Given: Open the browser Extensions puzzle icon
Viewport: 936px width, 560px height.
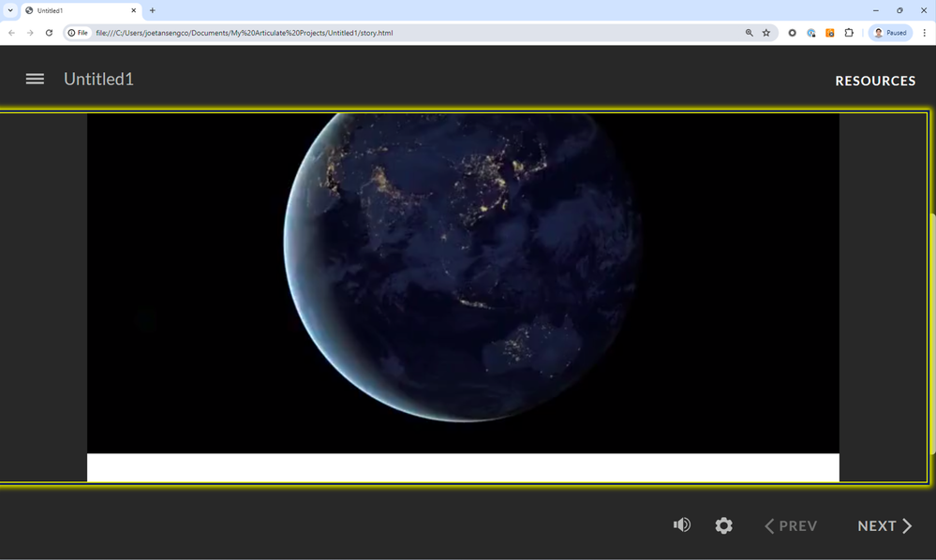Looking at the screenshot, I should point(849,33).
